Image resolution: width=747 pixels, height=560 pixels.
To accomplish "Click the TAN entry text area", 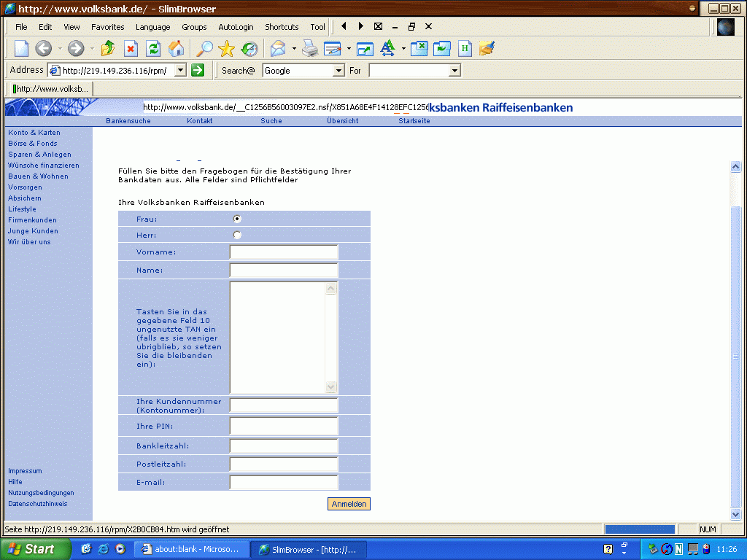I will (x=284, y=338).
